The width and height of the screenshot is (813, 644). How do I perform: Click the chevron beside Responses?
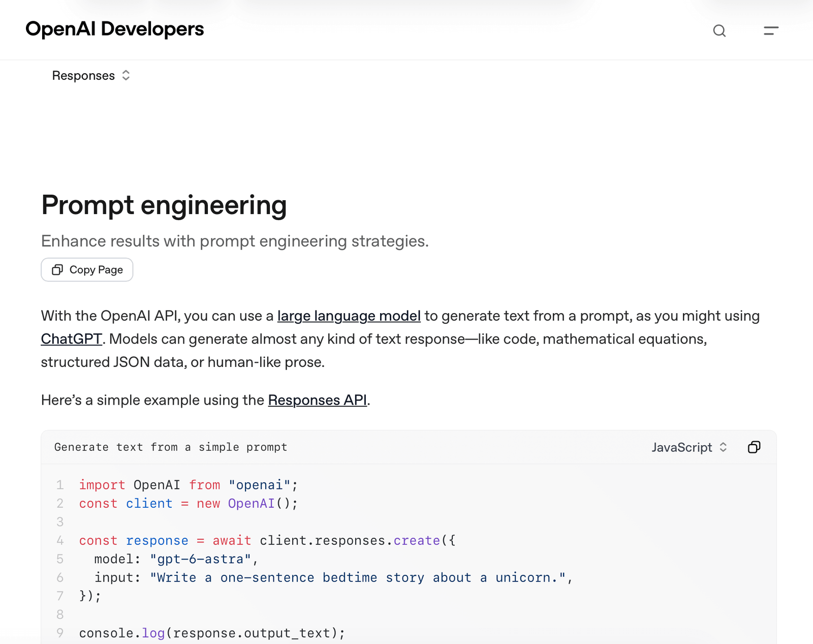point(126,76)
